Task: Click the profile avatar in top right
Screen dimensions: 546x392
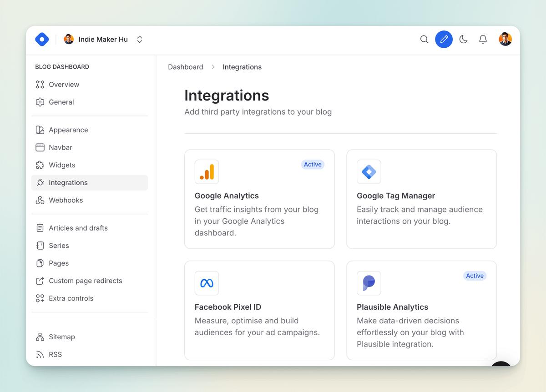Action: pyautogui.click(x=506, y=39)
